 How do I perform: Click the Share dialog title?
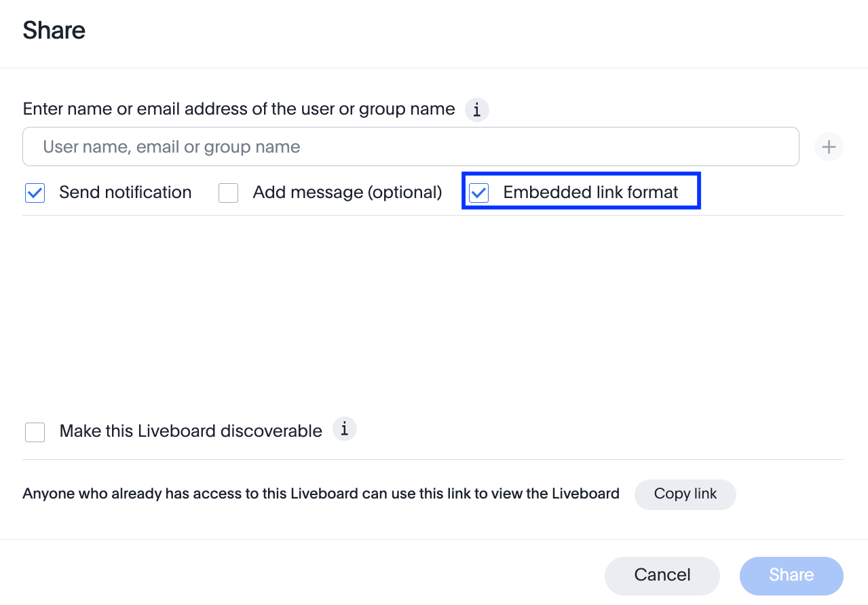[54, 30]
